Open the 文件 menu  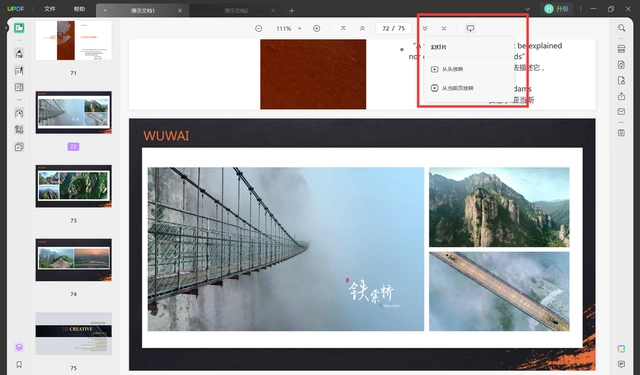(50, 9)
